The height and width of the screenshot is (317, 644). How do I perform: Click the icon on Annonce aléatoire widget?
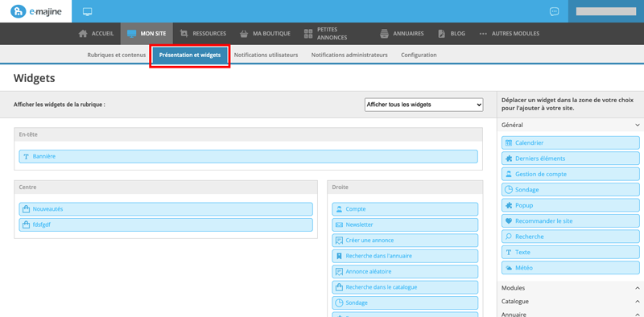(339, 271)
